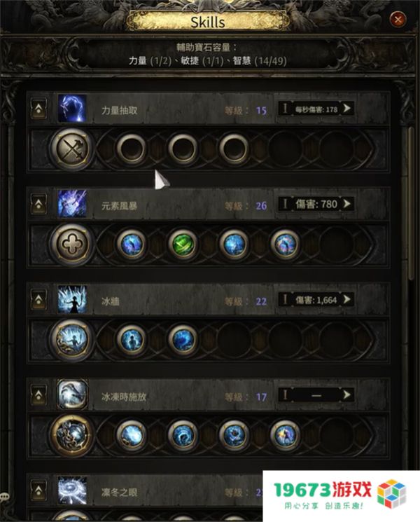Click first support gem under 冰牆

(x=132, y=340)
